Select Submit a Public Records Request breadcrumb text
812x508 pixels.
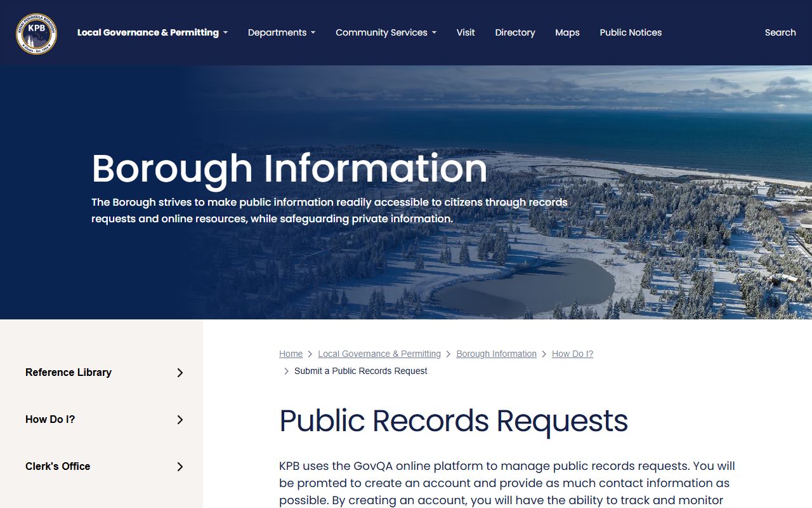pos(361,371)
